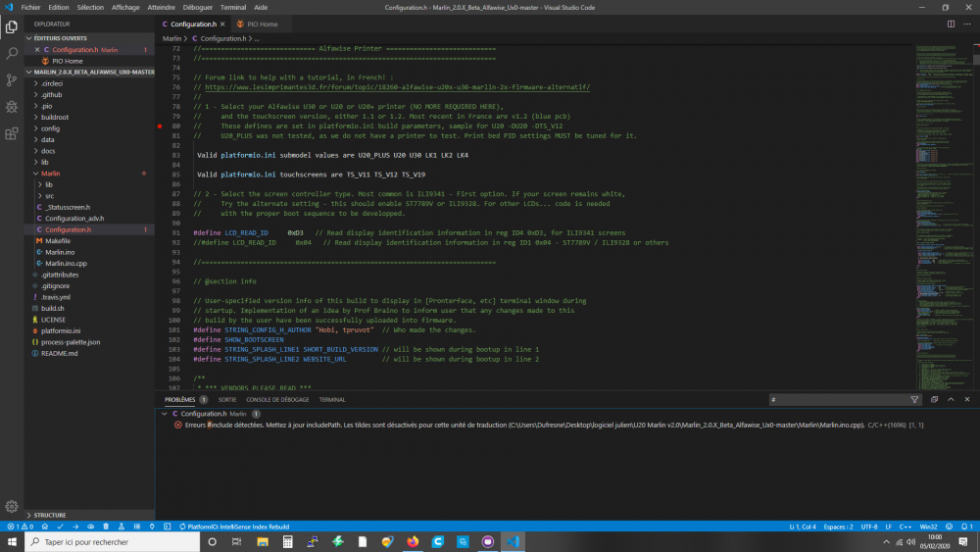This screenshot has width=980, height=552.
Task: Click the PlatformIO Home status bar icon
Action: coord(45,527)
